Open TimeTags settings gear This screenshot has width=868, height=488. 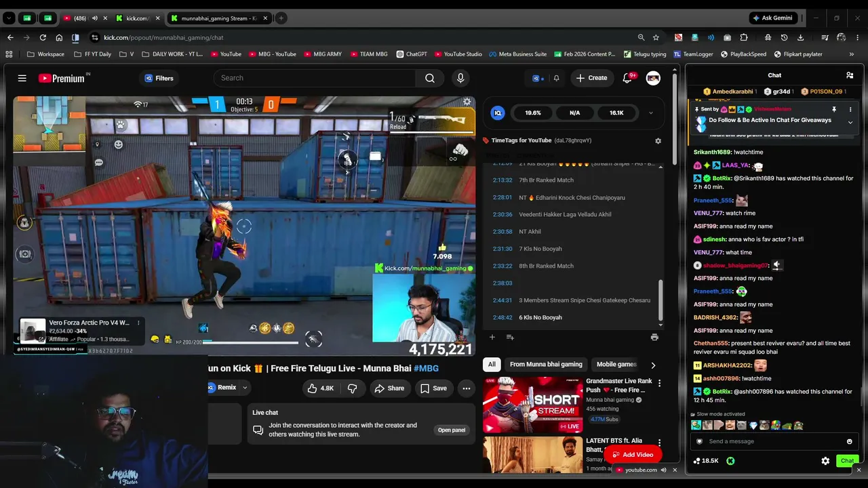(658, 141)
